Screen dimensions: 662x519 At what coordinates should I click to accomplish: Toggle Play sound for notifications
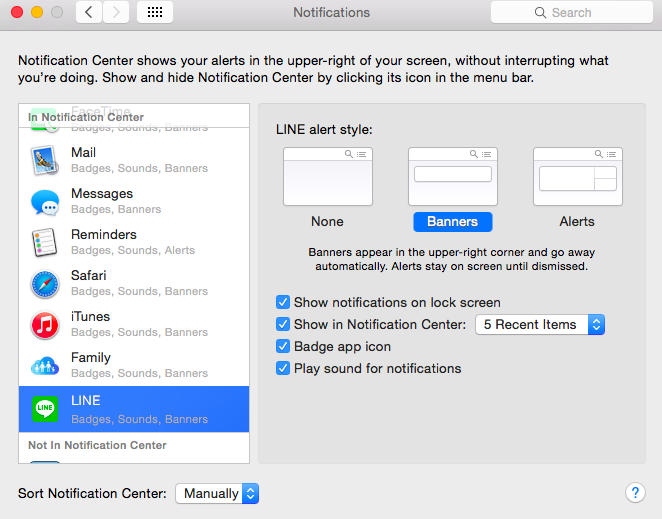click(283, 368)
